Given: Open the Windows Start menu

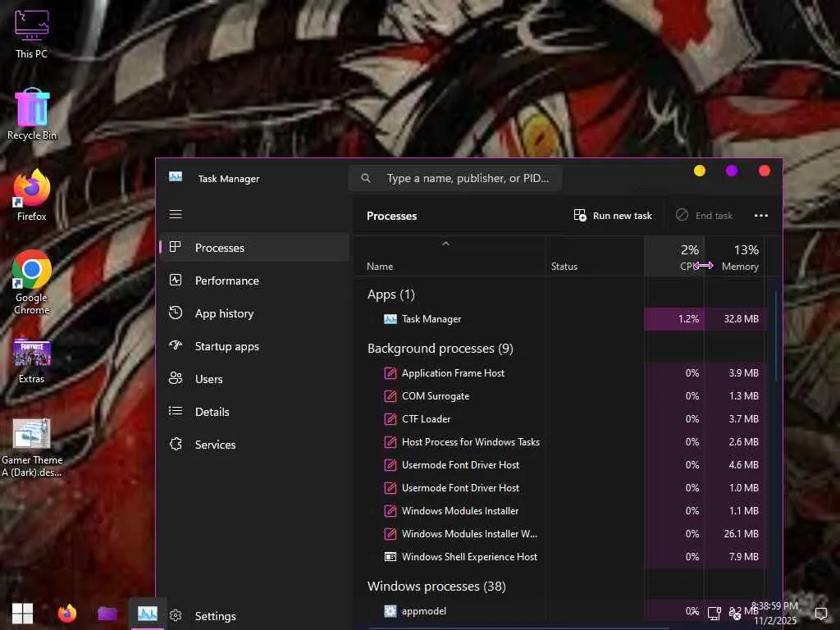Looking at the screenshot, I should pyautogui.click(x=22, y=614).
